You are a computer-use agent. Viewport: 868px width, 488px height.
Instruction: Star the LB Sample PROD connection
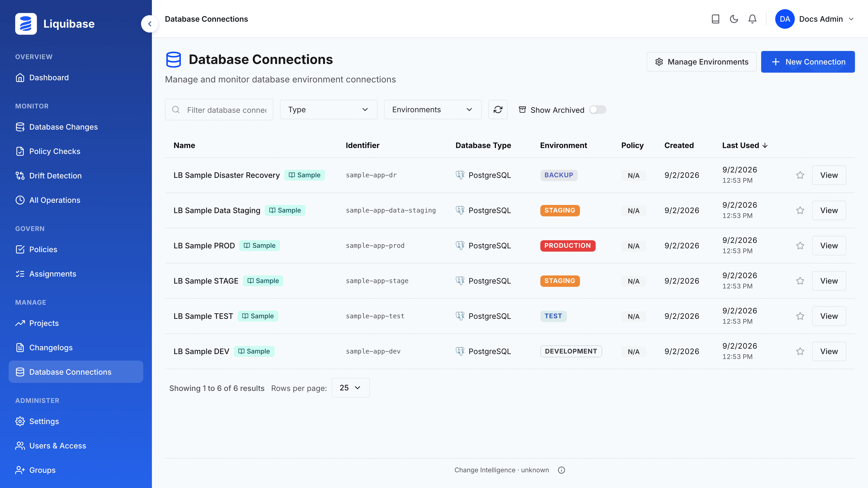tap(800, 246)
